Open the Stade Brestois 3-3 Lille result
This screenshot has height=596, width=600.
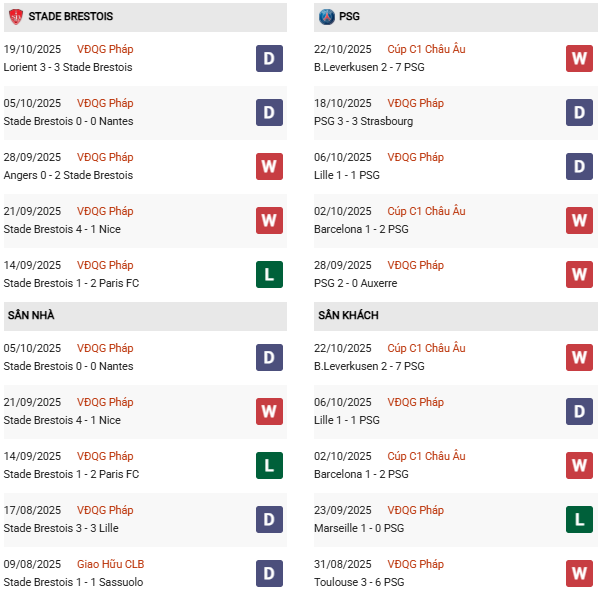[66, 528]
